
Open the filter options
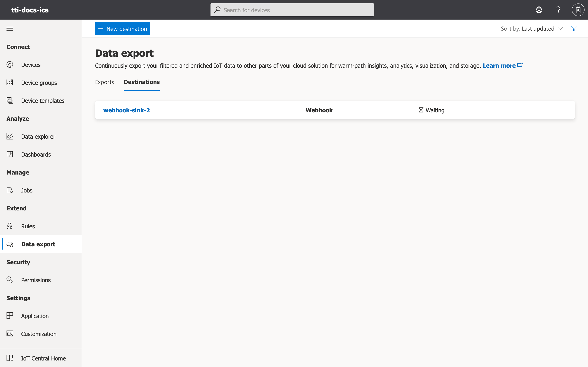(x=574, y=28)
